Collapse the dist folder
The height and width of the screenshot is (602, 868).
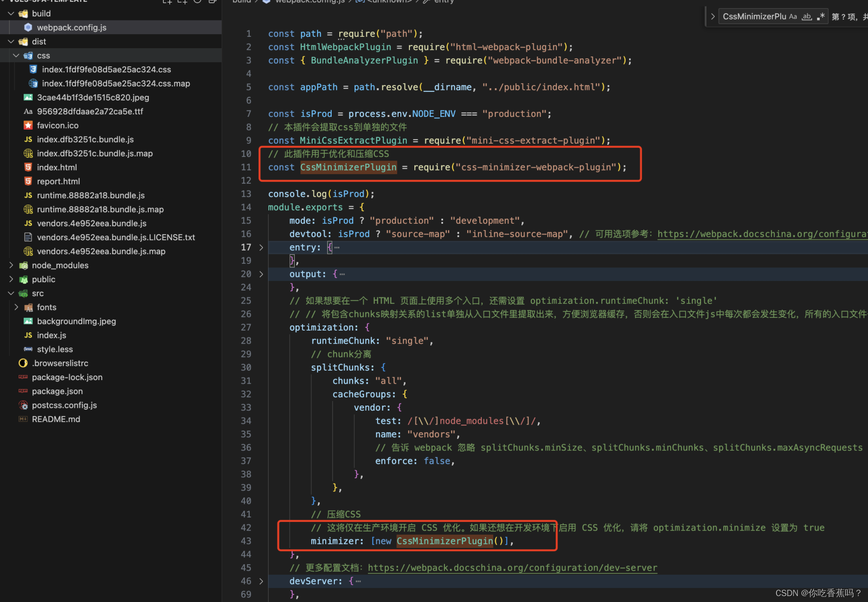(11, 41)
